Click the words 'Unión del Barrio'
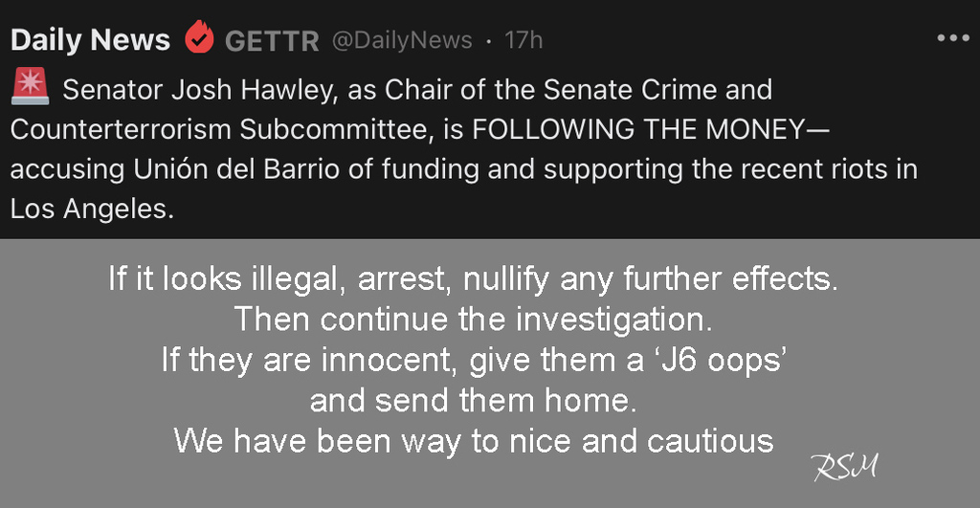Image resolution: width=980 pixels, height=508 pixels. point(237,169)
